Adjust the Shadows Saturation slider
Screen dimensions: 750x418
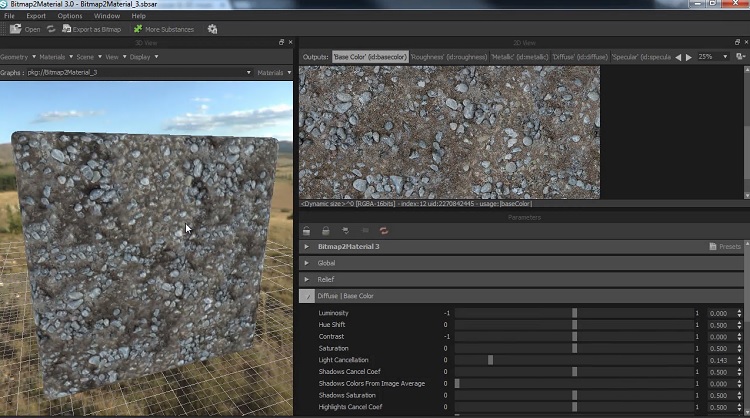coord(574,395)
